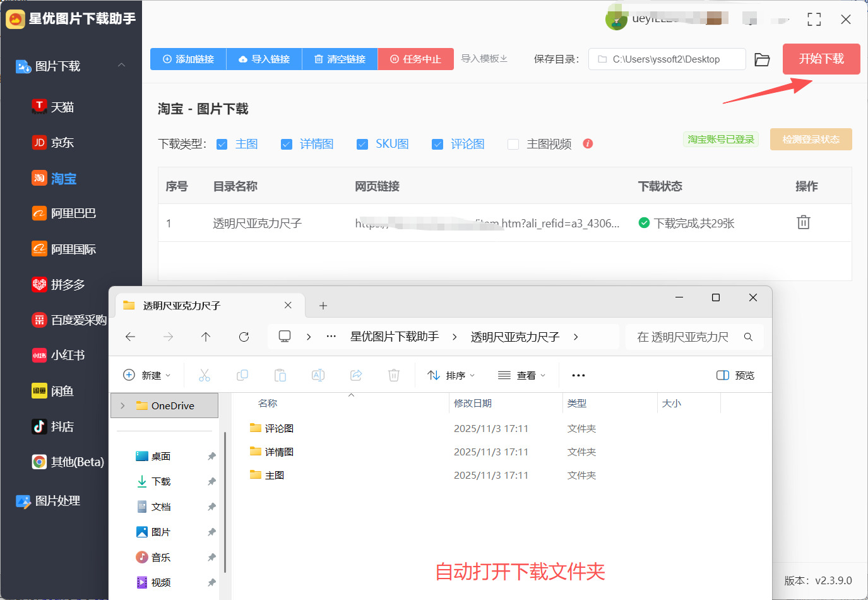The image size is (868, 600).
Task: Show hidden breadcrumb path ellipsis
Action: 331,337
